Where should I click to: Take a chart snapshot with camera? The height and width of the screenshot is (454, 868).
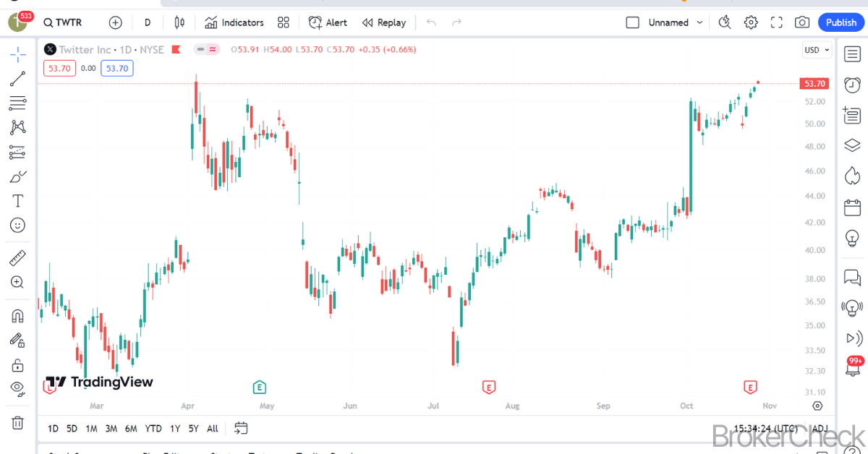pos(802,22)
